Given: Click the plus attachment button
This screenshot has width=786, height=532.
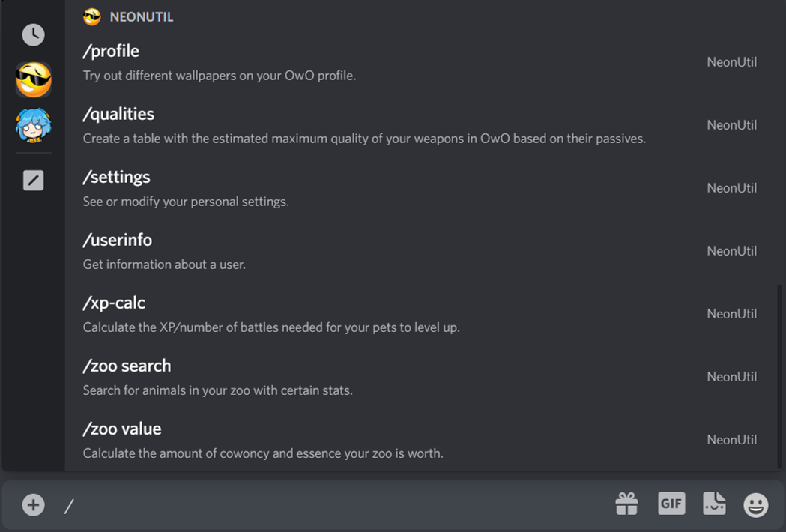Looking at the screenshot, I should (x=33, y=505).
